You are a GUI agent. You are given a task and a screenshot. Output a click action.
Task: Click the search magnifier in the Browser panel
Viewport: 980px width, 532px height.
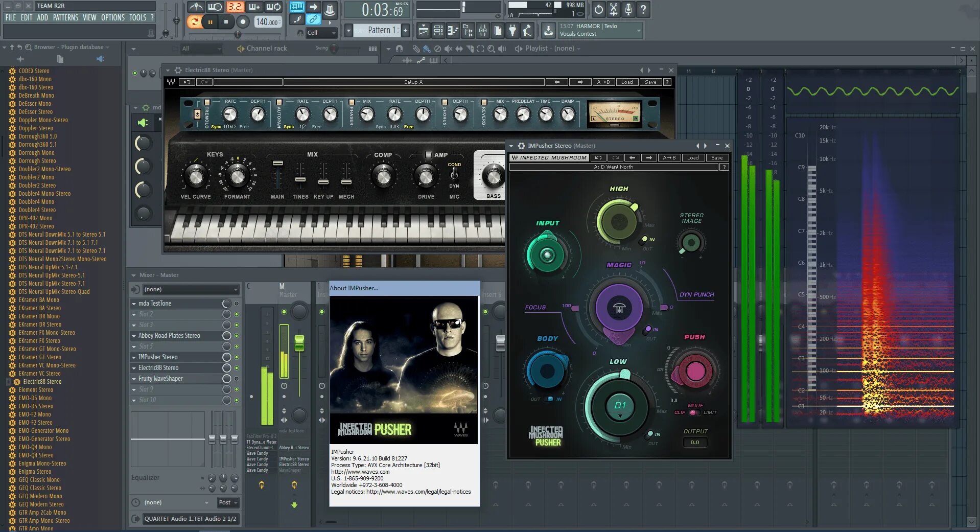click(x=28, y=47)
